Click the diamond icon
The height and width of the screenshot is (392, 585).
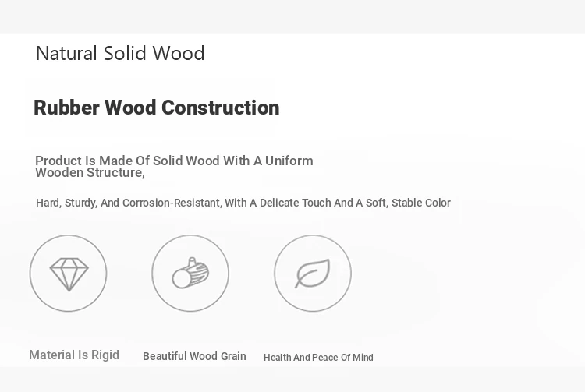point(69,274)
